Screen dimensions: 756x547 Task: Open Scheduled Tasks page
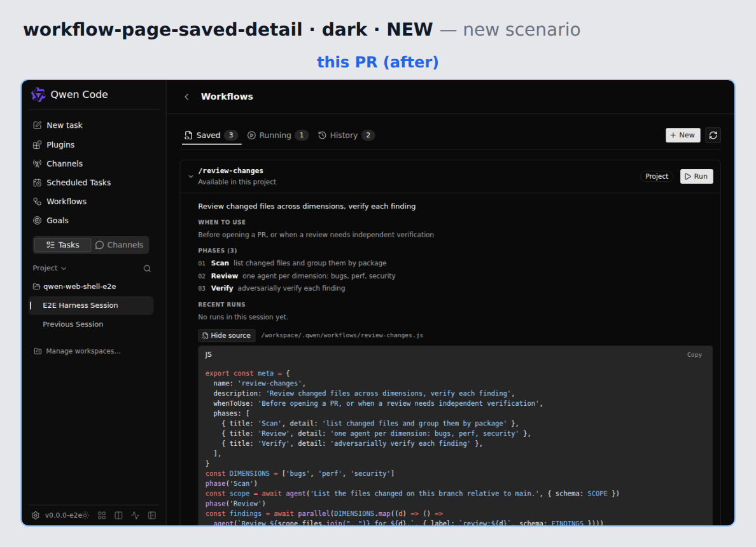click(x=71, y=183)
